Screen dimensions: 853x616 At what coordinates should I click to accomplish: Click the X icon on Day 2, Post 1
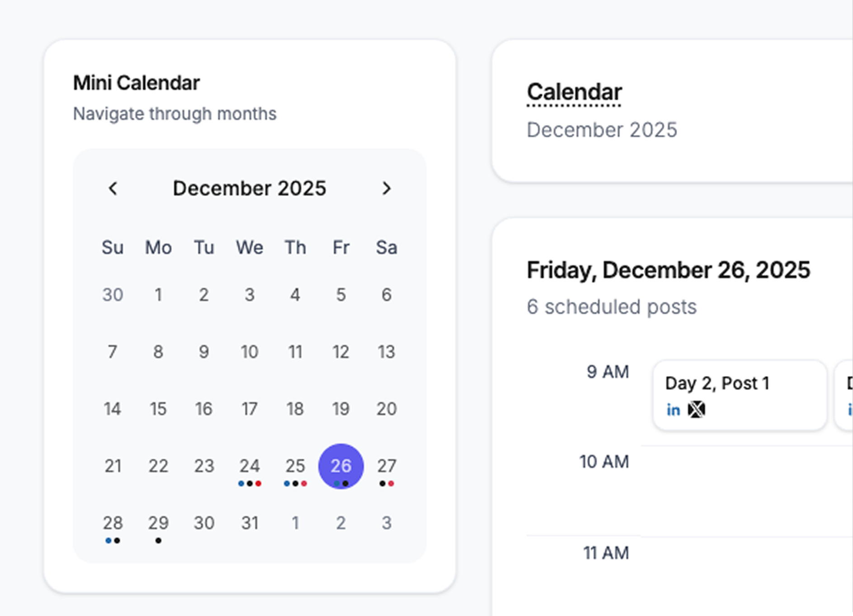point(696,410)
